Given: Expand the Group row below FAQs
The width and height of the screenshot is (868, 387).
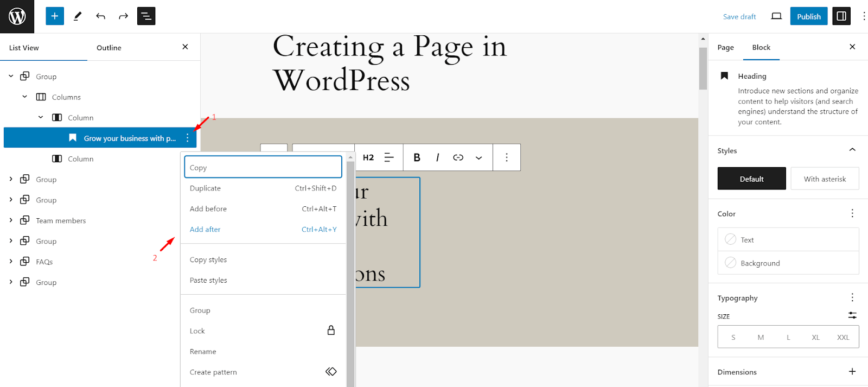Looking at the screenshot, I should 11,282.
